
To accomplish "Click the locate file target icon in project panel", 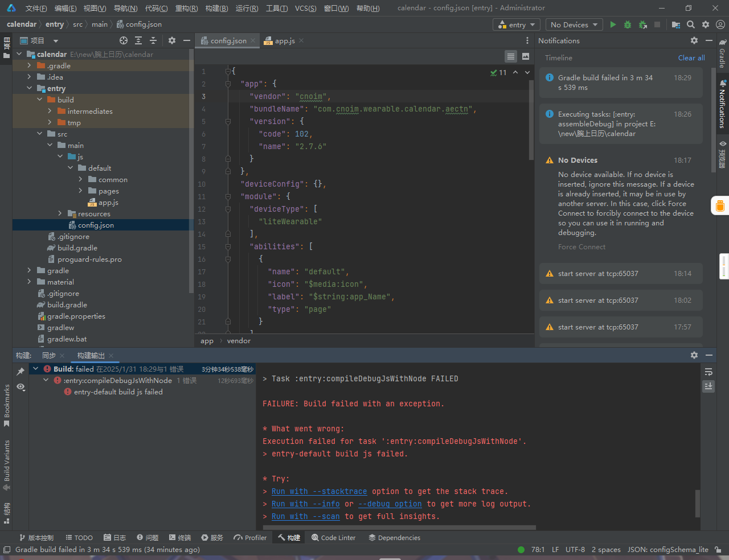I will 124,40.
